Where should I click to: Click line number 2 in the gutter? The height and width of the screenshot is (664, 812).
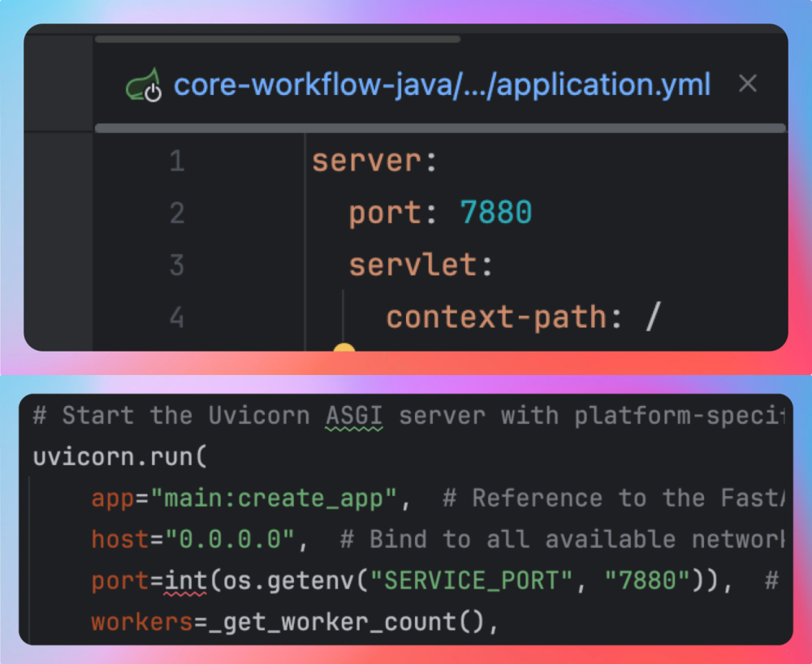point(177,213)
